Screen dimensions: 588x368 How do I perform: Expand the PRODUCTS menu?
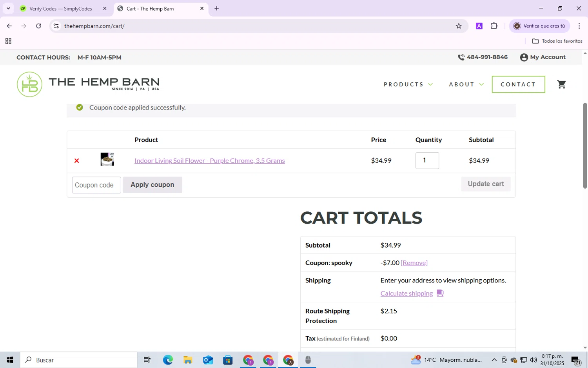coord(408,84)
